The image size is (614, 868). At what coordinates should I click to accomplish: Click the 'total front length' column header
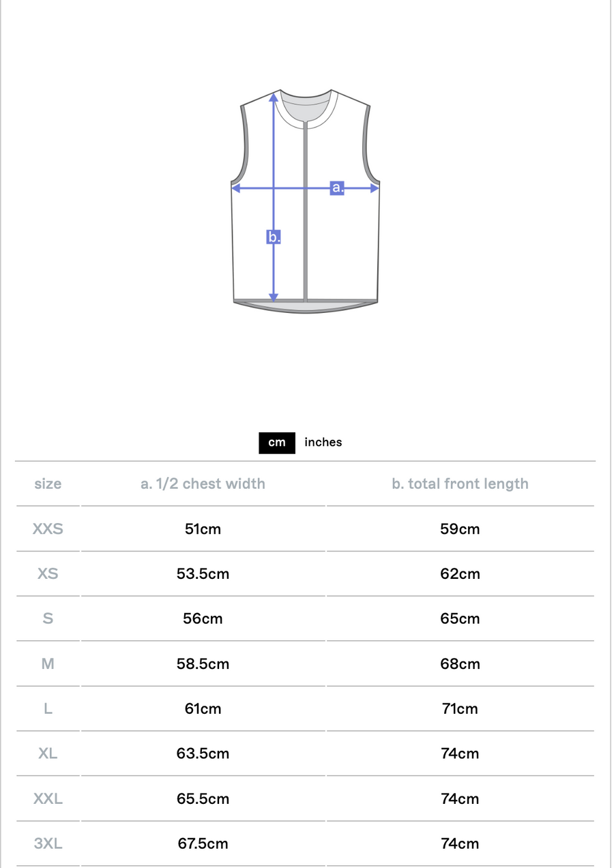click(460, 484)
